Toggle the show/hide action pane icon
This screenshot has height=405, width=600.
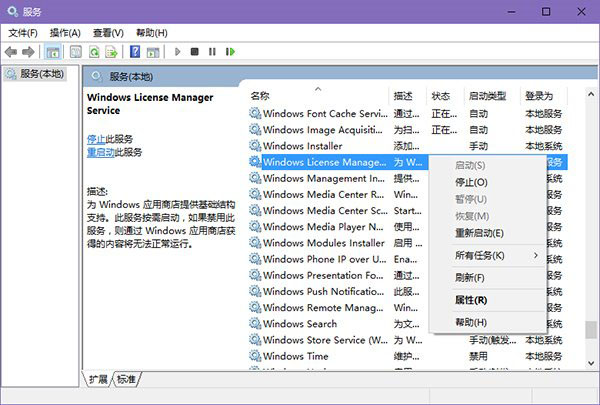[x=153, y=52]
